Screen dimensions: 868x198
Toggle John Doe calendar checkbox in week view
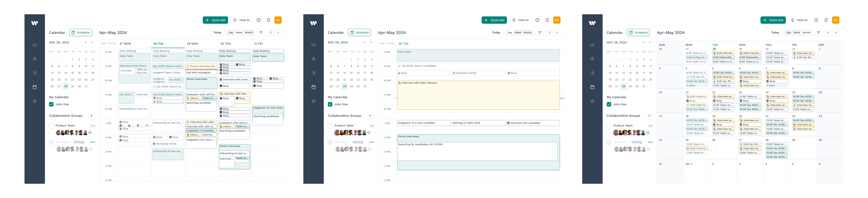point(51,104)
